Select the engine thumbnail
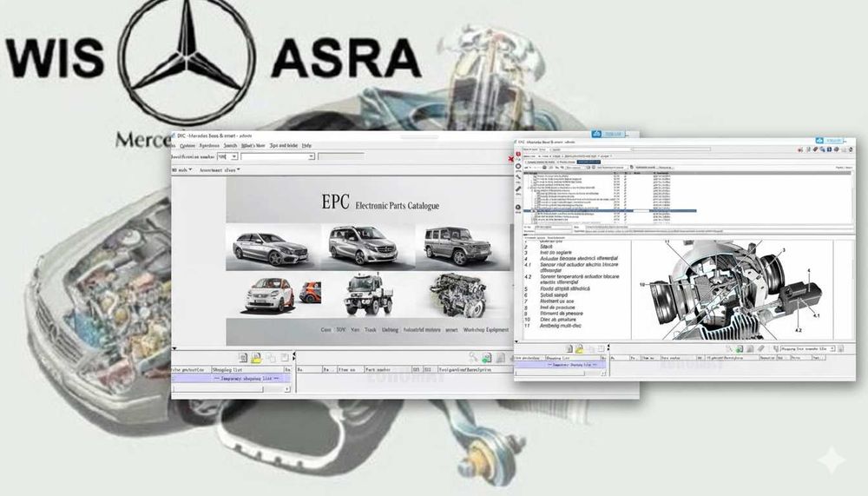Viewport: 868px width, 496px height. pyautogui.click(x=458, y=294)
